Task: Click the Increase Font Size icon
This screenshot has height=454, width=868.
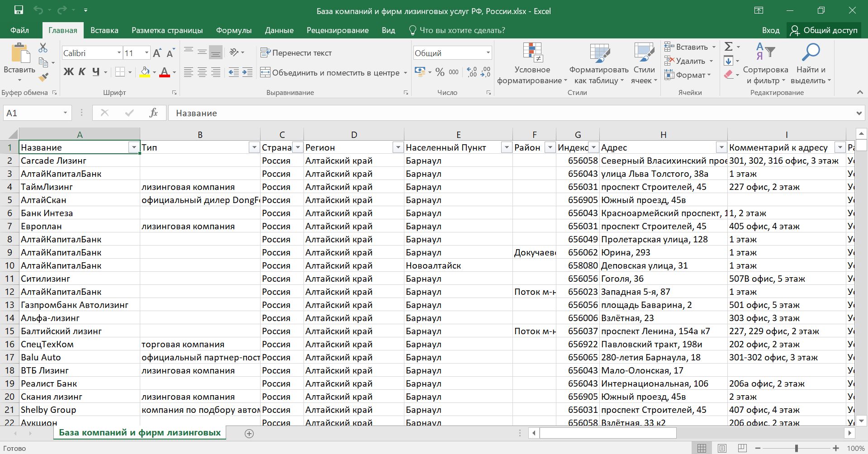Action: [x=157, y=53]
